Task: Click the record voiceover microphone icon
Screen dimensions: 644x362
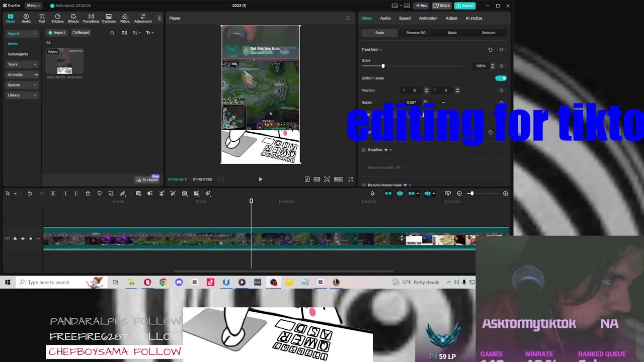Action: click(x=372, y=194)
